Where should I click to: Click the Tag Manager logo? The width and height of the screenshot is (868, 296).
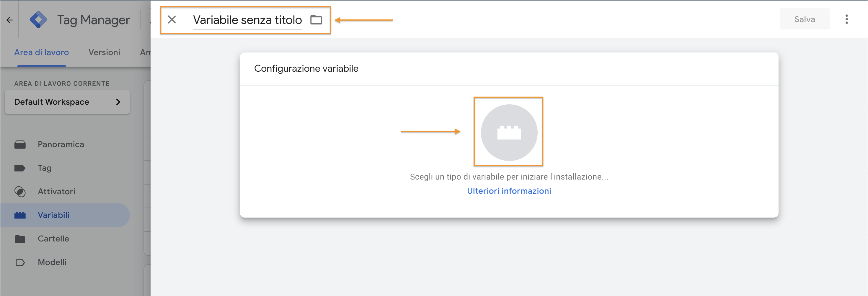[38, 19]
